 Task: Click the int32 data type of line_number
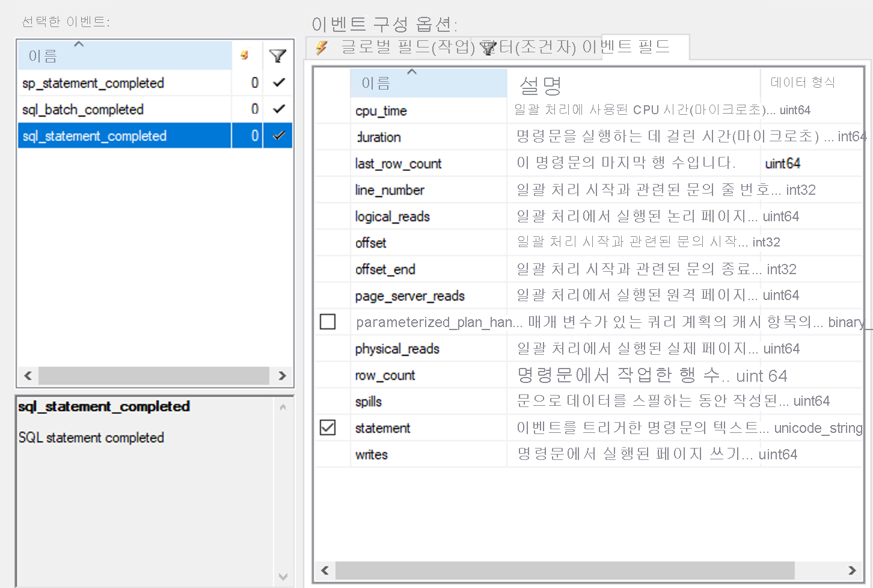pyautogui.click(x=800, y=190)
